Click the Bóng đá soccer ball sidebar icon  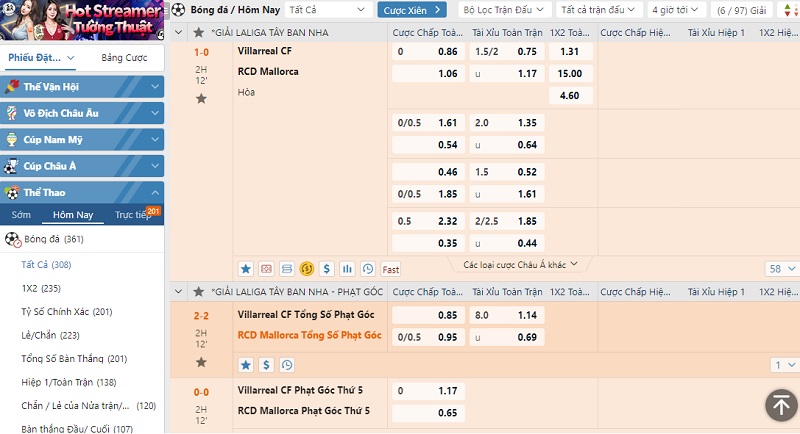tap(13, 239)
